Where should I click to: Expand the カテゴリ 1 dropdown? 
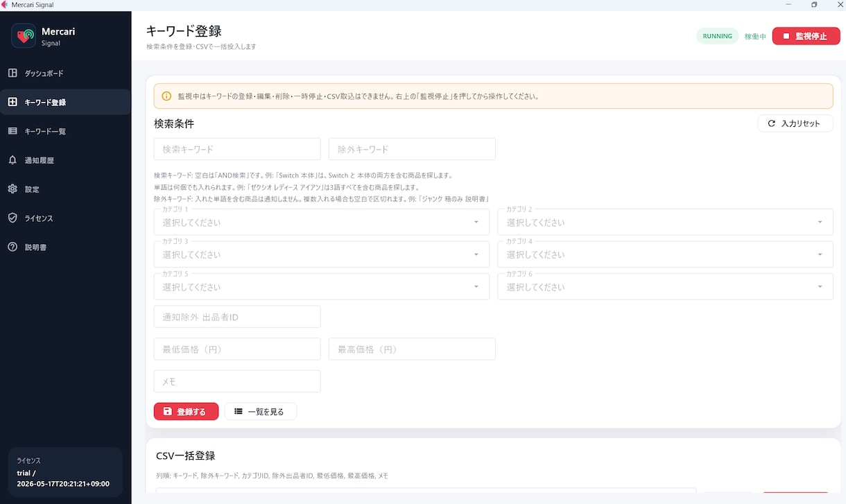tap(322, 222)
